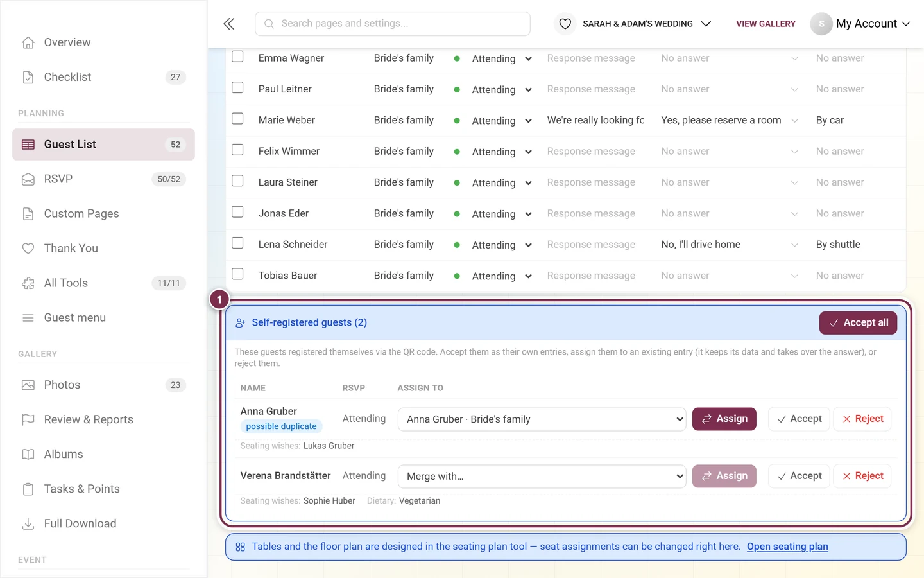
Task: Click the Checklist document icon
Action: [x=28, y=77]
